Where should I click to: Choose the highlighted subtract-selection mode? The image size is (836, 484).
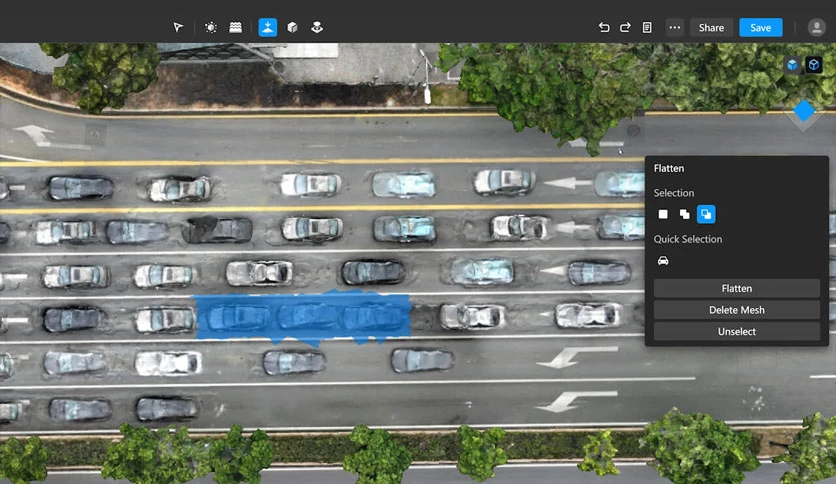(706, 214)
